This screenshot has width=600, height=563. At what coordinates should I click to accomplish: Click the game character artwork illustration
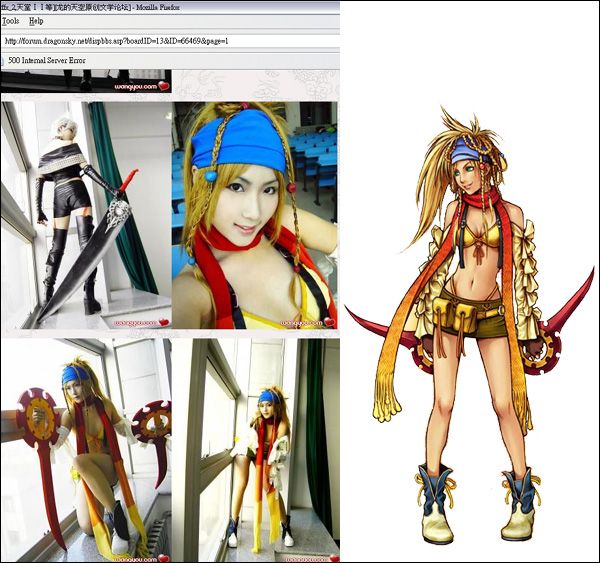(x=470, y=325)
